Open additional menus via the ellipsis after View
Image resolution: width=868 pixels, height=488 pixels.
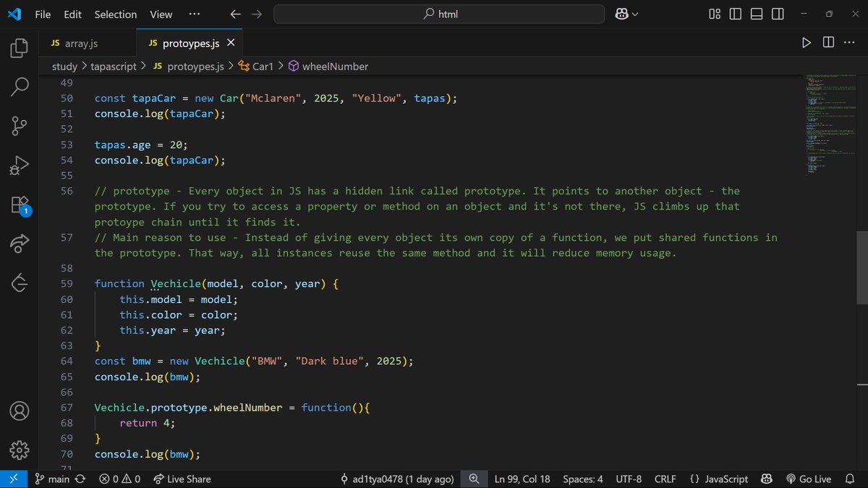tap(195, 14)
